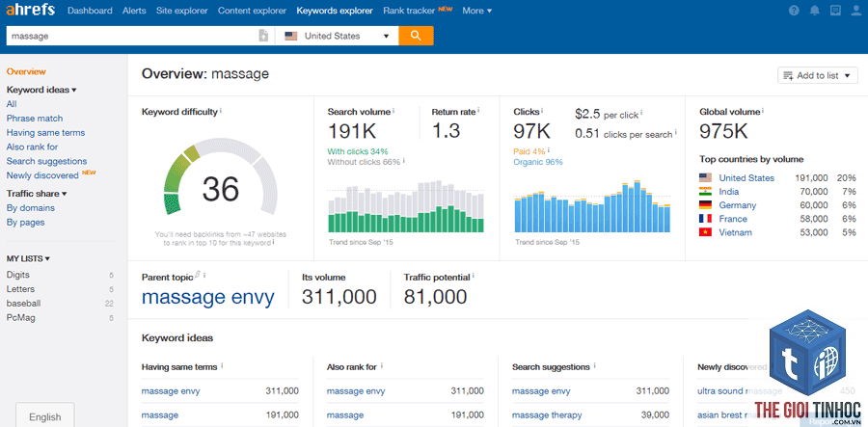Click the info icon next to Search suggestions heading
This screenshot has width=868, height=427.
click(595, 366)
